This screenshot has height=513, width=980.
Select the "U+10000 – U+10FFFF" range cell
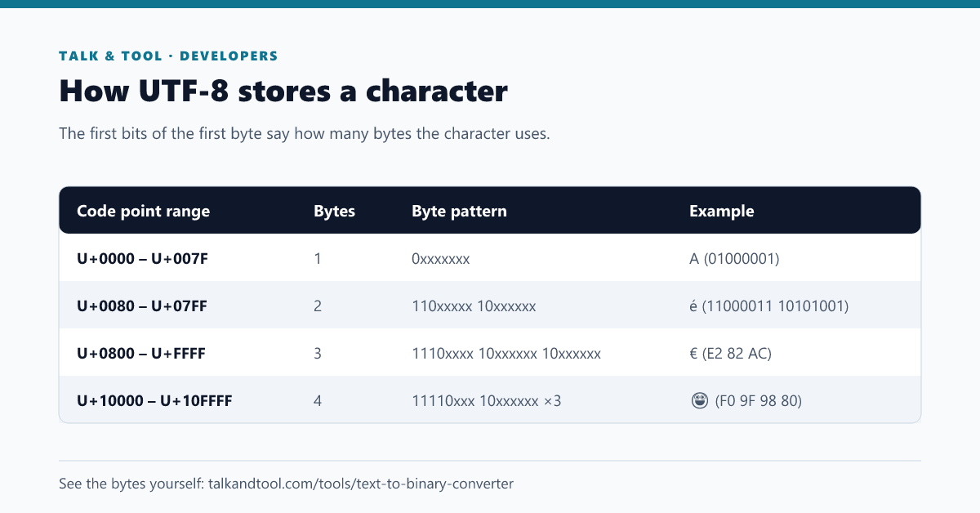pos(155,401)
